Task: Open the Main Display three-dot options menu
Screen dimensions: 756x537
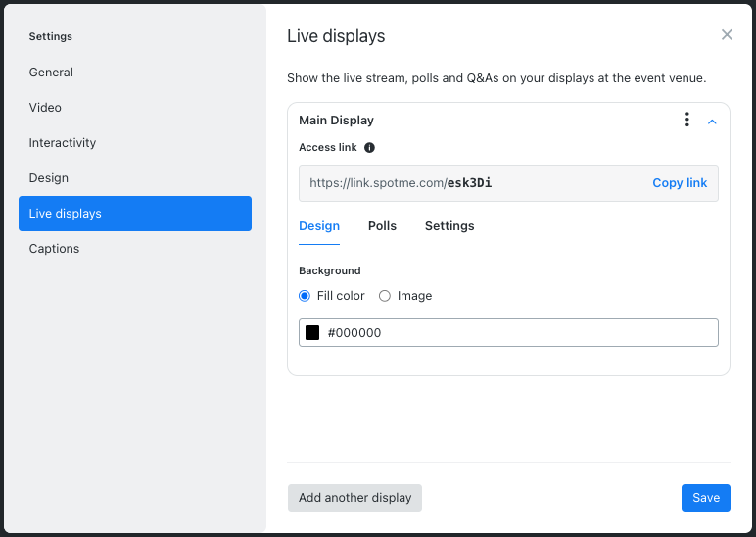Action: click(x=687, y=120)
